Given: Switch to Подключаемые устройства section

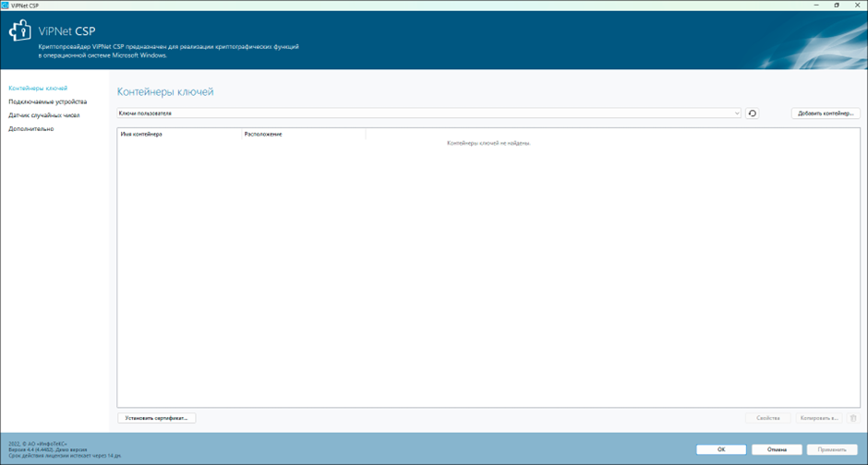Looking at the screenshot, I should [48, 101].
